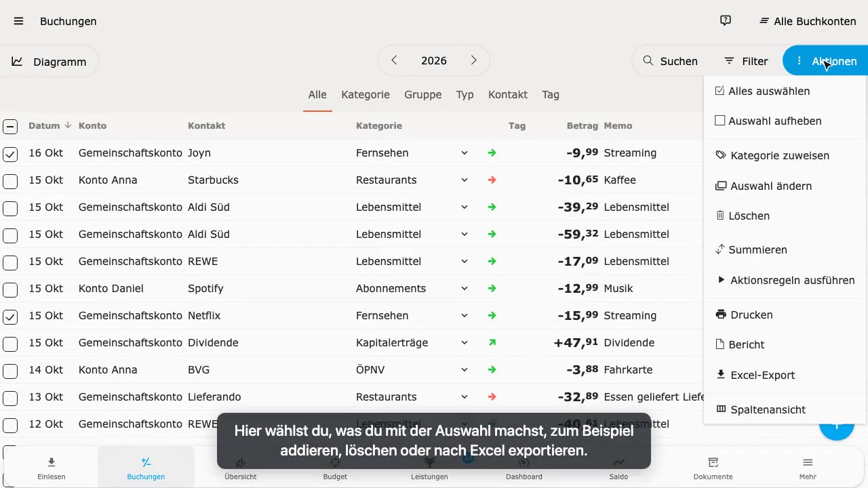Expand category dropdown for BVG row
Image resolution: width=868 pixels, height=488 pixels.
[x=465, y=370]
